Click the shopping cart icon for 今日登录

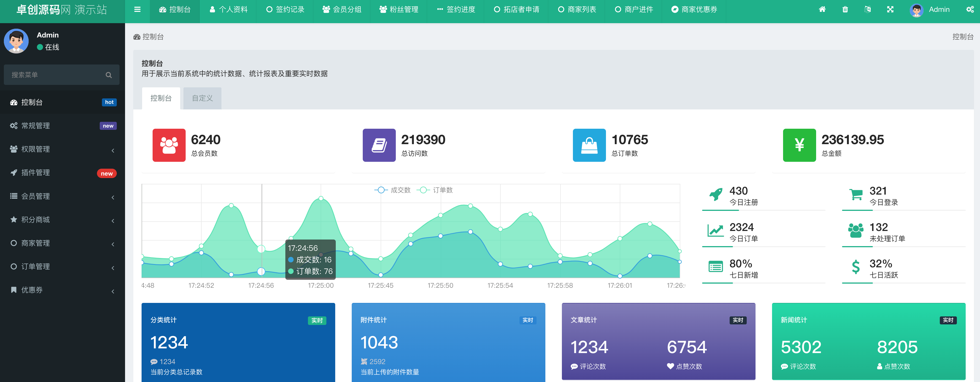click(x=856, y=195)
